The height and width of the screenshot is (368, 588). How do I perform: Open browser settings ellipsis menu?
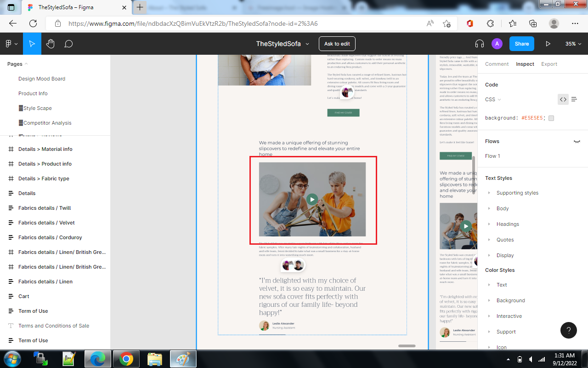click(x=575, y=23)
